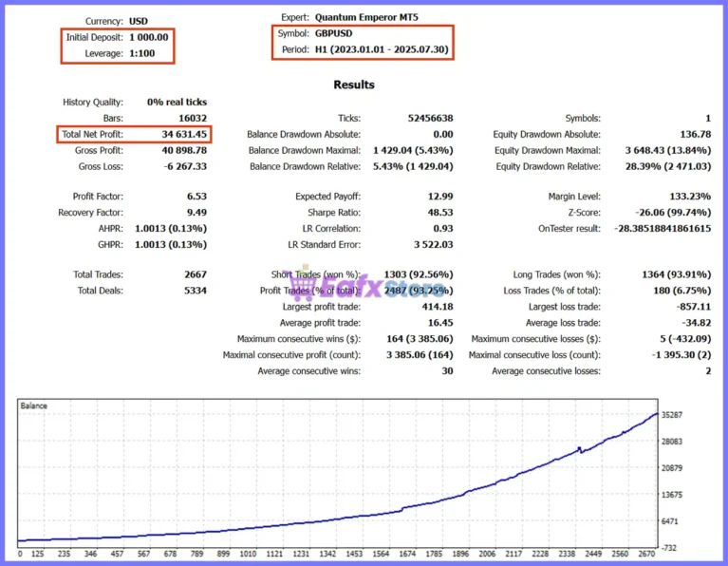Click the Leverage 1:100 value
This screenshot has height=566, width=728.
pos(141,53)
